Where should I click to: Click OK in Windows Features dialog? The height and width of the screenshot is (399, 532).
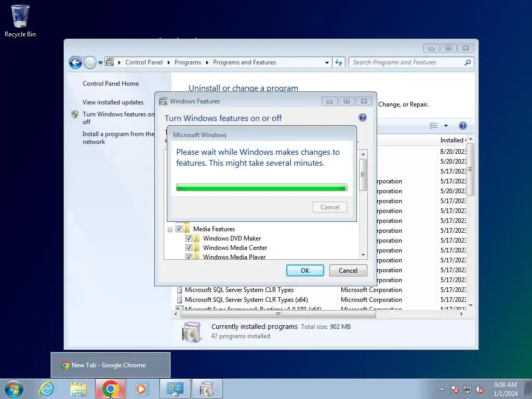[305, 270]
